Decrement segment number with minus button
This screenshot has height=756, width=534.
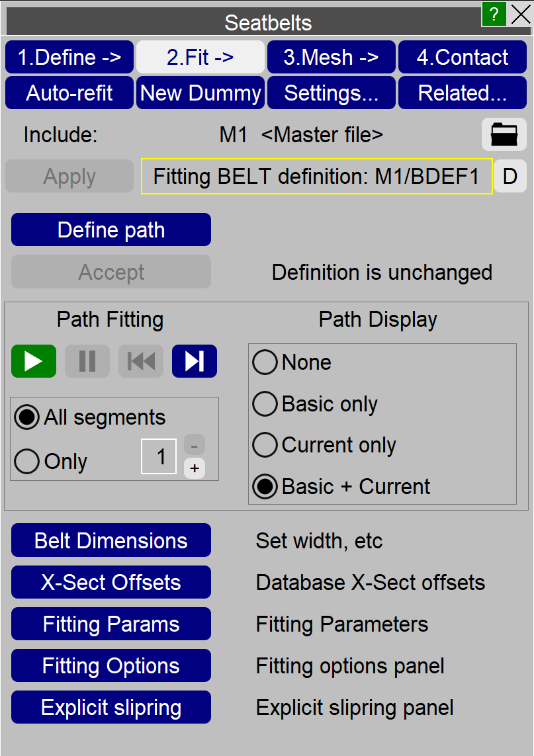click(195, 444)
